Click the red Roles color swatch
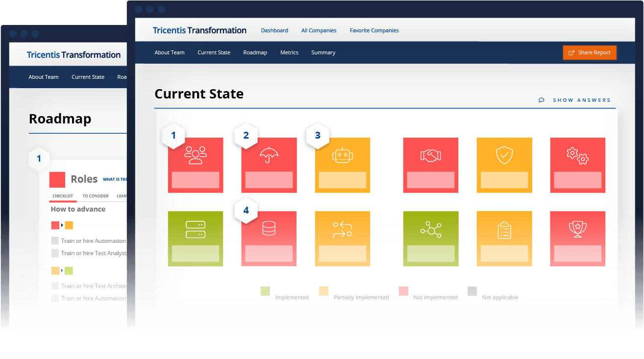Screen dimensions: 644x359 57,180
